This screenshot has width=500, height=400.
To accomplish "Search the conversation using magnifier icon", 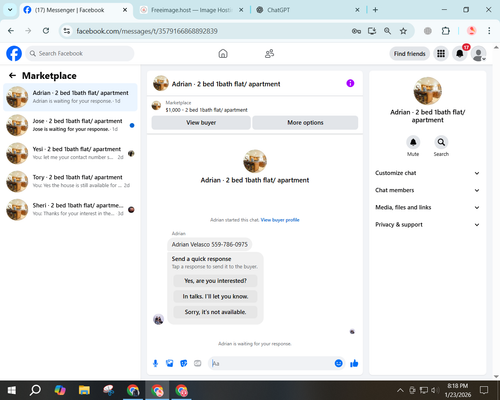I will click(441, 142).
